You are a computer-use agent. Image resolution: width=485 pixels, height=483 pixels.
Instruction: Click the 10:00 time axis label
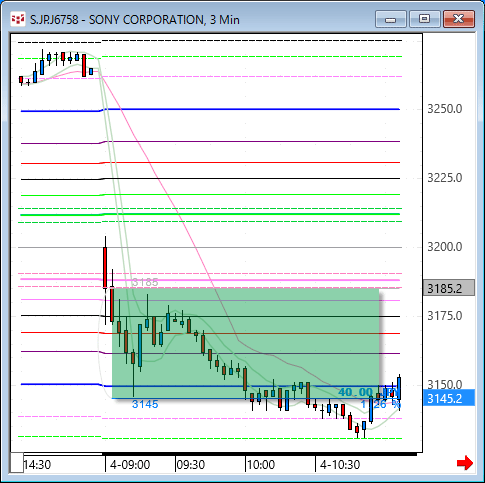(261, 464)
